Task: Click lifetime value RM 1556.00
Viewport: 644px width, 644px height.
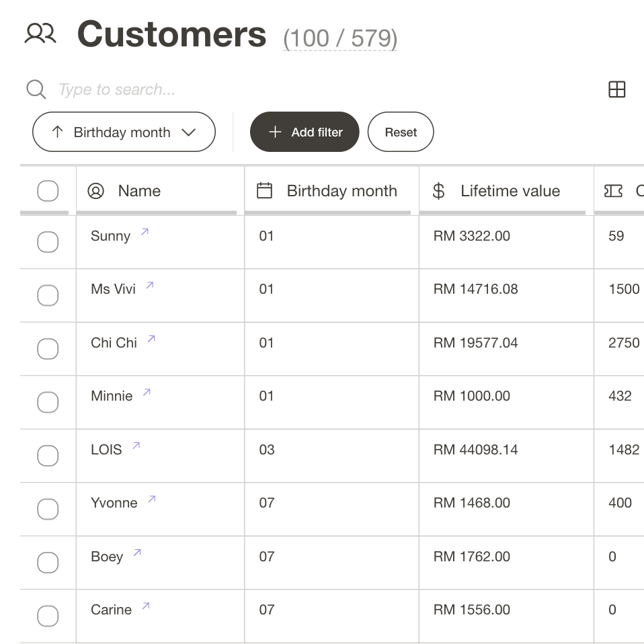Action: click(x=471, y=610)
